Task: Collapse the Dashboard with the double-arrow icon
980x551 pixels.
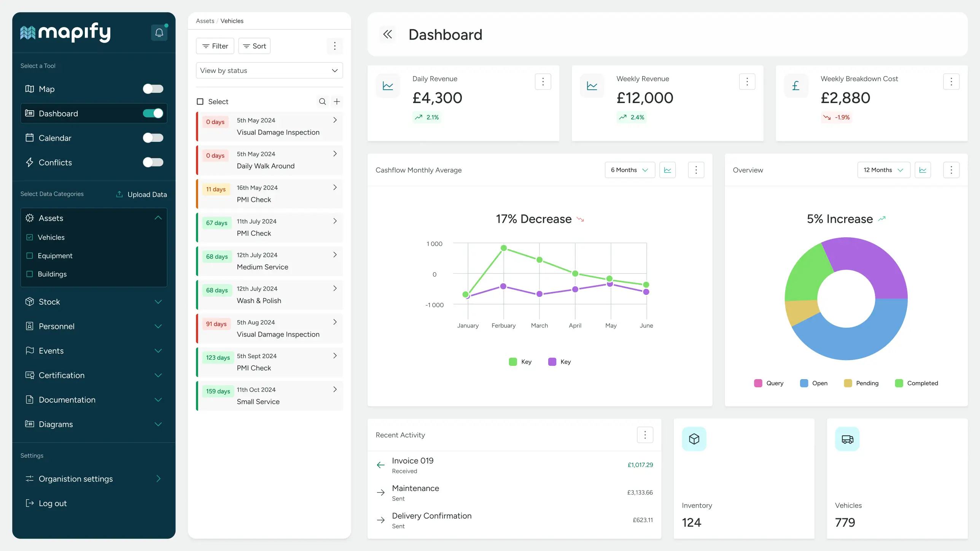Action: tap(388, 34)
